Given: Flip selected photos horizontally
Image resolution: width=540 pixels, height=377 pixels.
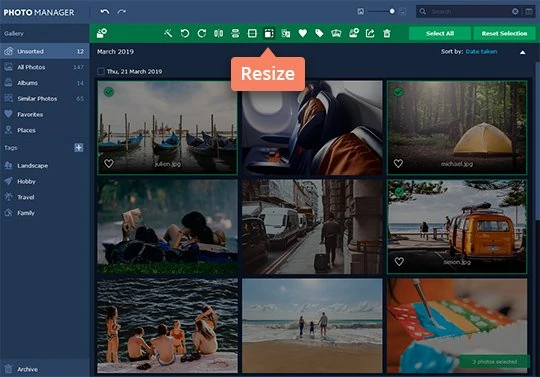Looking at the screenshot, I should point(218,33).
